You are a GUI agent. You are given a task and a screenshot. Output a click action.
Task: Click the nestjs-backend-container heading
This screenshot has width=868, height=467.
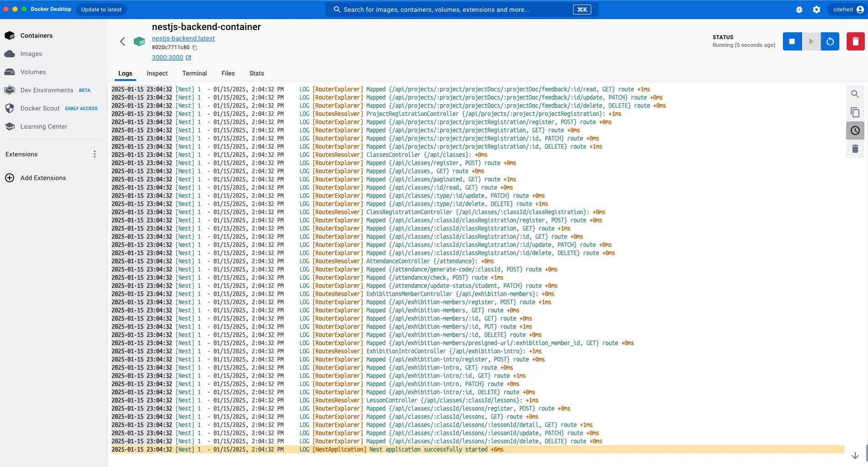[206, 27]
